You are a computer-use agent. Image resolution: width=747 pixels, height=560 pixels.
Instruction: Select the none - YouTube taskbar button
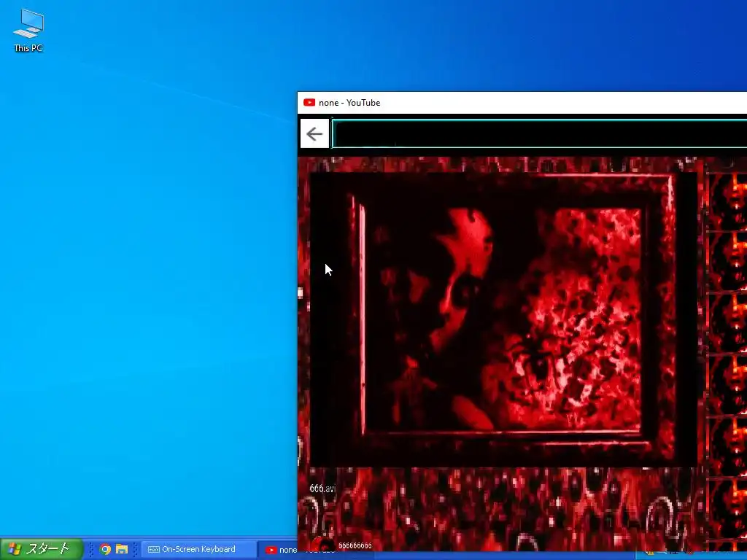pyautogui.click(x=278, y=550)
